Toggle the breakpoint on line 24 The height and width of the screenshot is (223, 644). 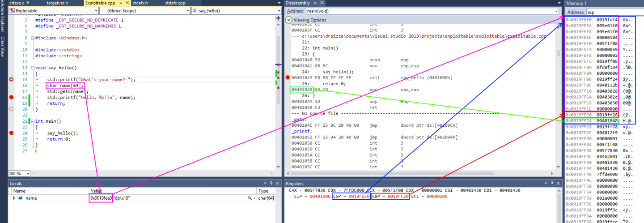click(11, 133)
